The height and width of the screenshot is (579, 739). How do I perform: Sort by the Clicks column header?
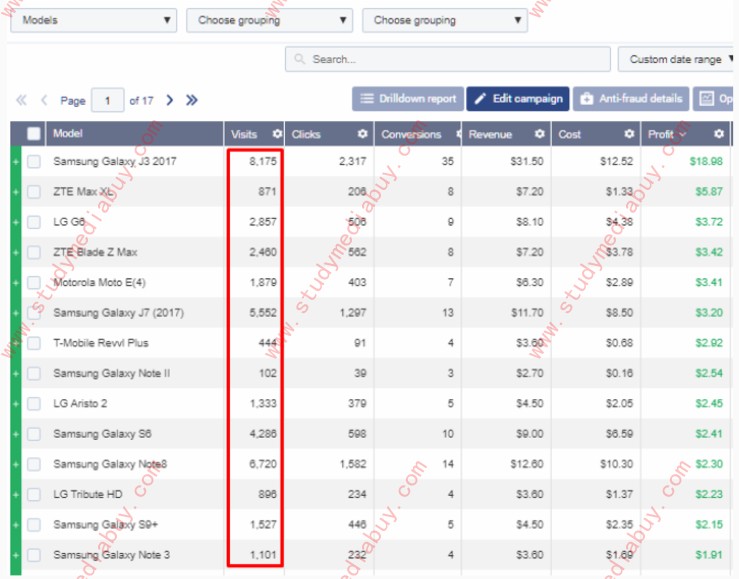point(306,134)
